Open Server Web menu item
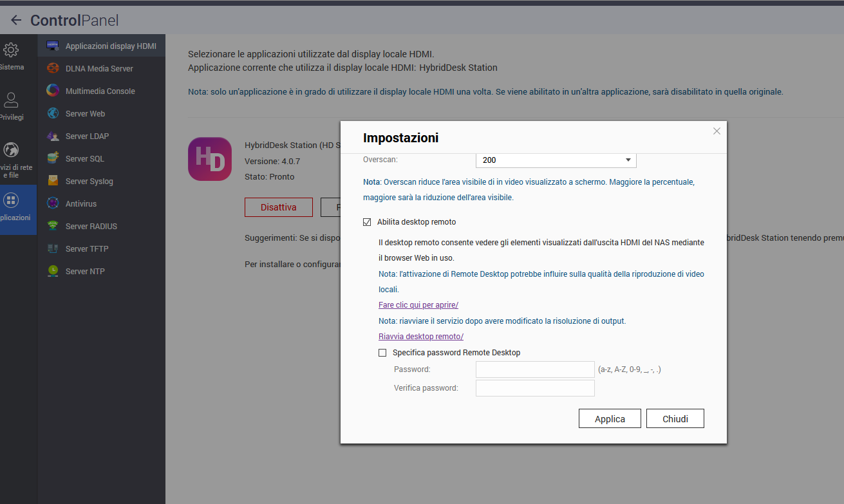Image resolution: width=844 pixels, height=504 pixels. [85, 114]
